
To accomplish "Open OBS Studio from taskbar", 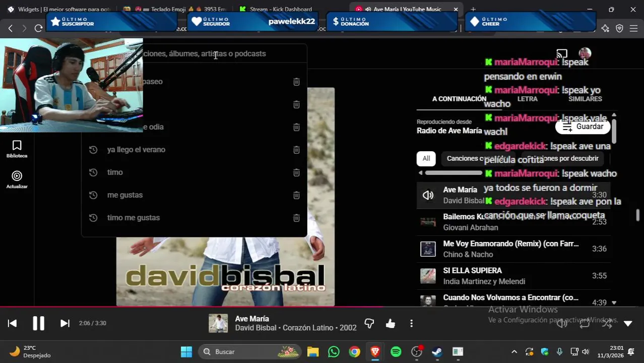I will [417, 352].
